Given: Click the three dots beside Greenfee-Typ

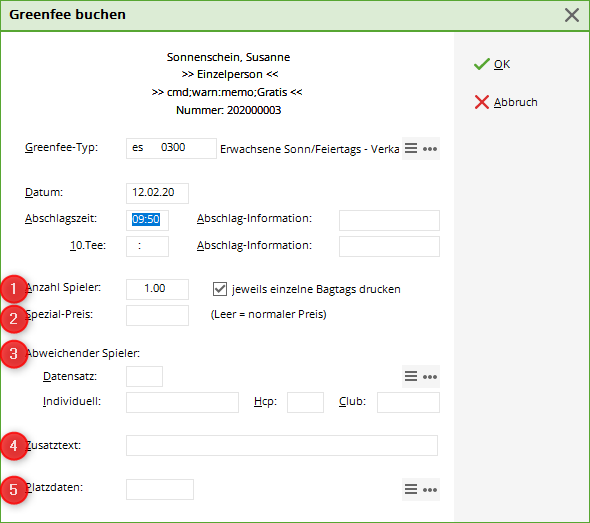Looking at the screenshot, I should coord(430,149).
